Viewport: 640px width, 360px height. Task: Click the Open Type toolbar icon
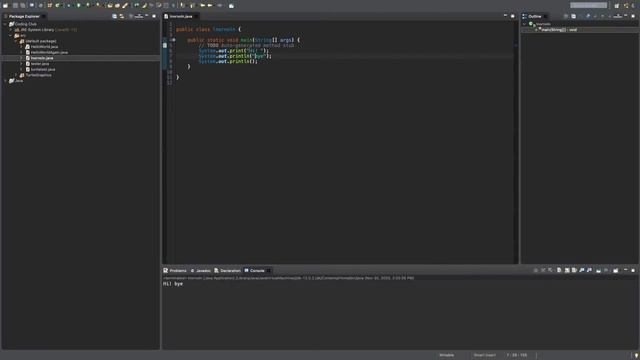pyautogui.click(x=110, y=5)
